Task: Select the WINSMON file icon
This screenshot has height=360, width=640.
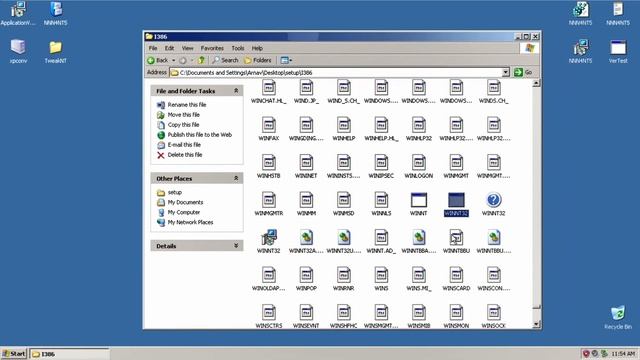Action: click(456, 313)
